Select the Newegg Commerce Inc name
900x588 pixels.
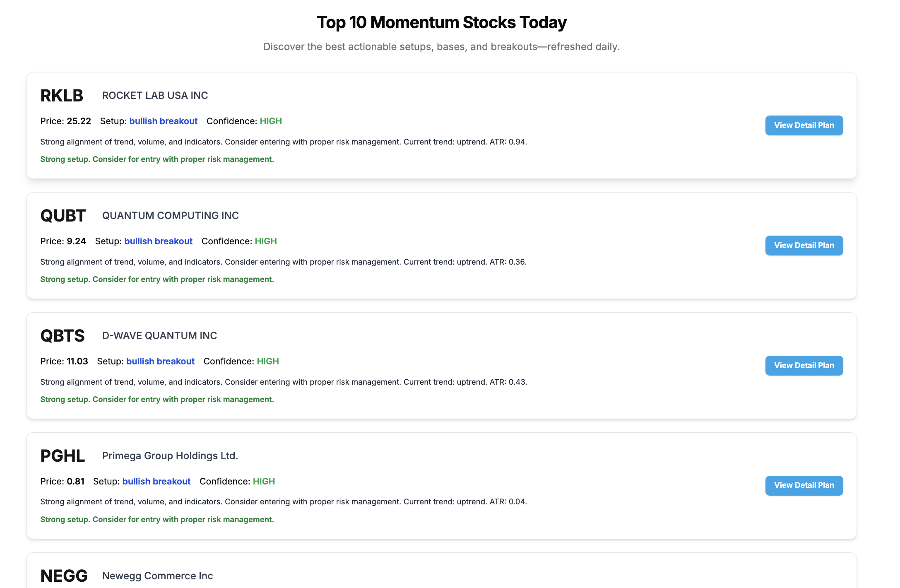(x=157, y=576)
